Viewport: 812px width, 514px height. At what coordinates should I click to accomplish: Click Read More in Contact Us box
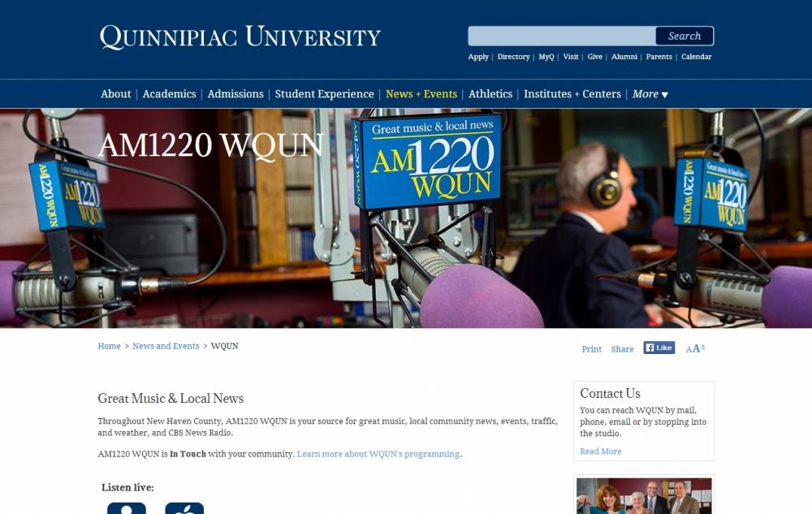point(600,451)
